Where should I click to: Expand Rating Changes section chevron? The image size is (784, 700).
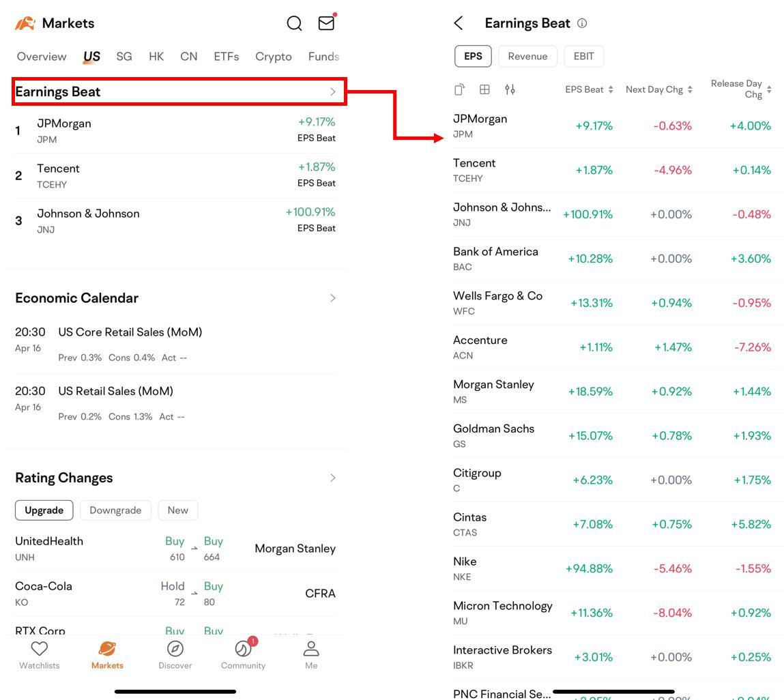[333, 478]
